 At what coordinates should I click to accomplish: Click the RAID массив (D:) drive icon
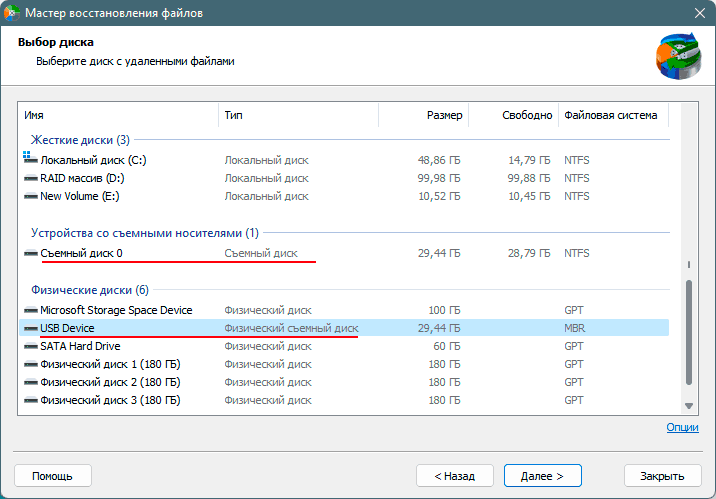tap(31, 178)
